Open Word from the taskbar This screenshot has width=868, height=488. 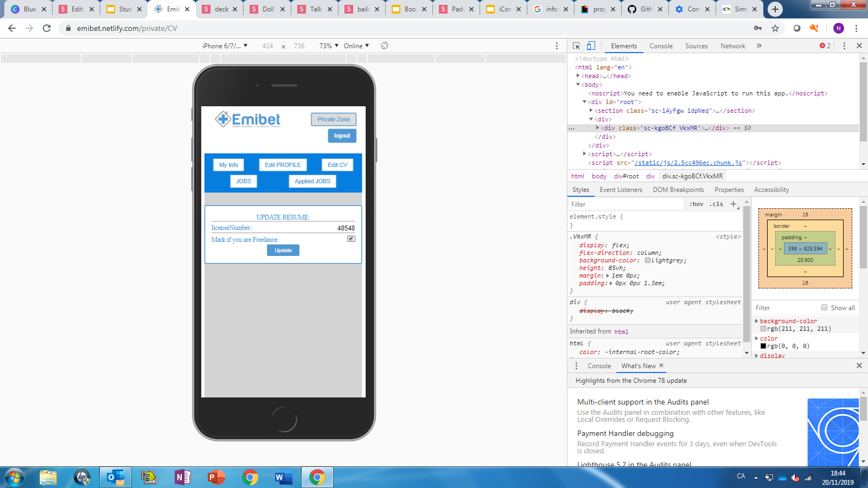pyautogui.click(x=284, y=477)
